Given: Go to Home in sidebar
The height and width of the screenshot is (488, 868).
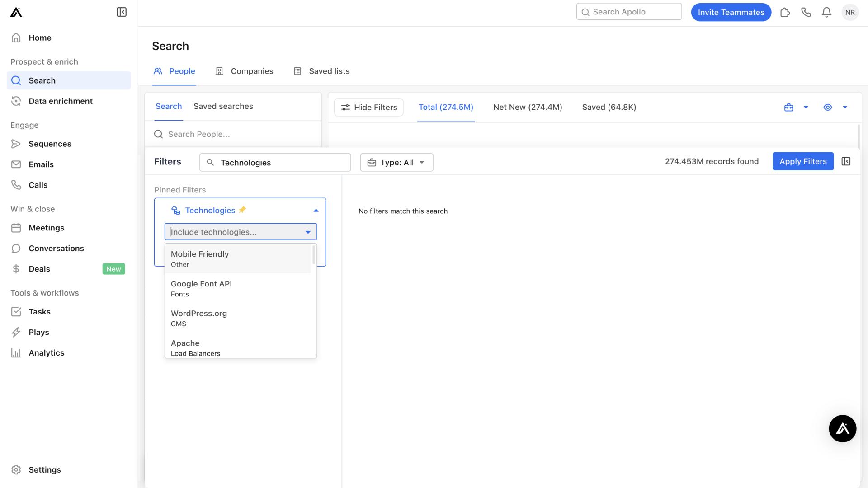Looking at the screenshot, I should pyautogui.click(x=69, y=38).
